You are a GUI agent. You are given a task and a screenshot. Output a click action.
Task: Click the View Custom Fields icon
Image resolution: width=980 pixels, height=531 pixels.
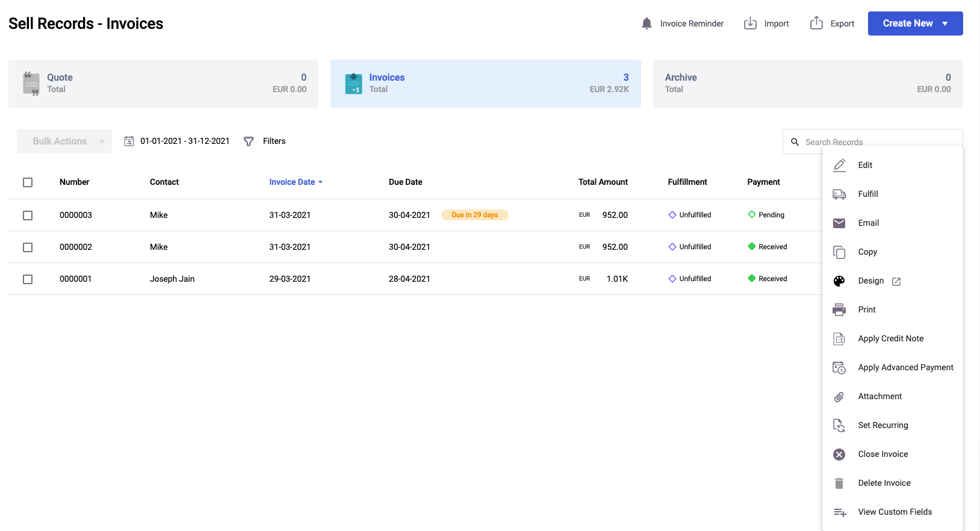coord(840,512)
